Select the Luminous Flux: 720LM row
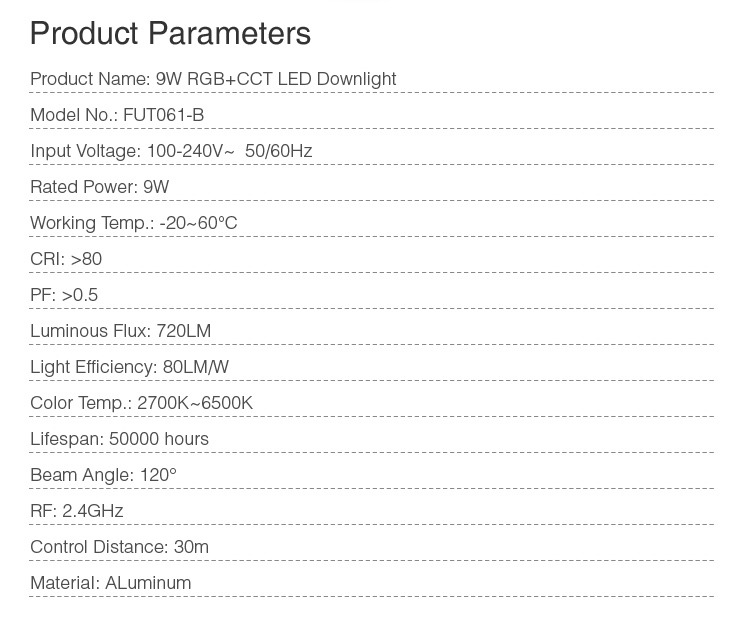Screen dimensions: 750x622 (x=120, y=331)
